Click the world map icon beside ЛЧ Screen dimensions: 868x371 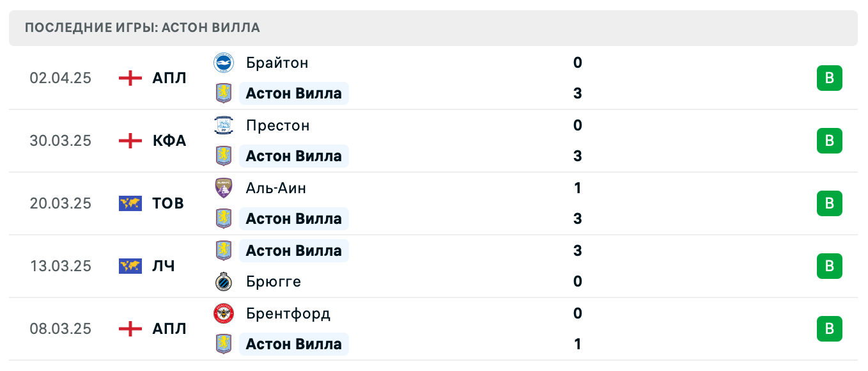coord(130,266)
